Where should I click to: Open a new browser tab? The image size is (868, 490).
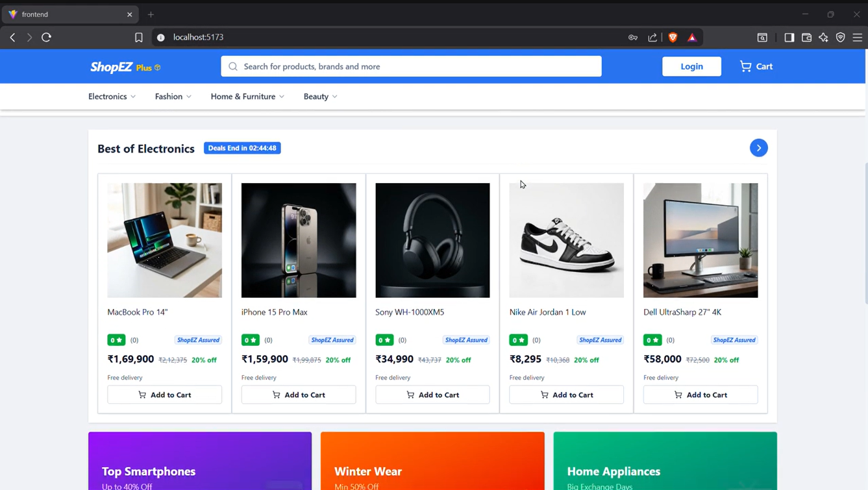[151, 14]
